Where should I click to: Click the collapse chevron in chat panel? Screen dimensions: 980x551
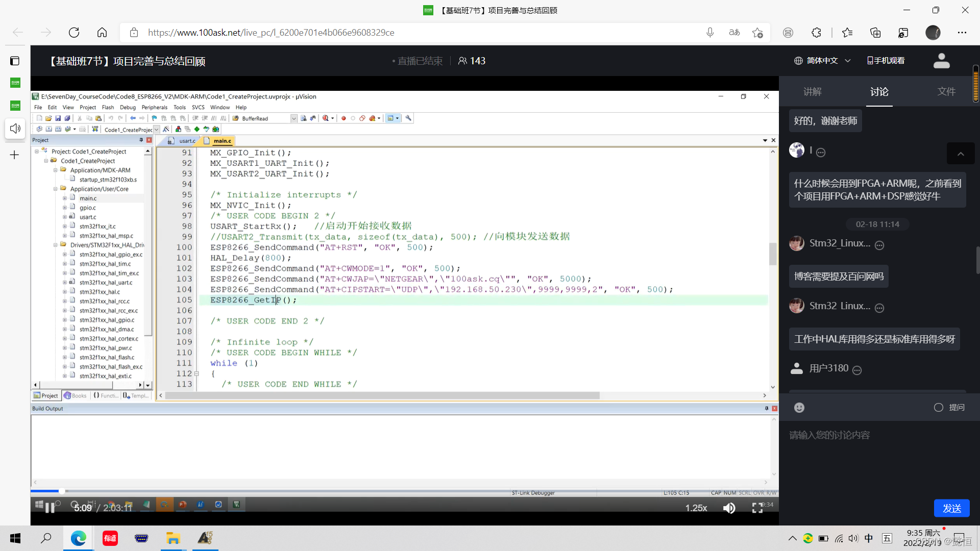[x=961, y=154]
